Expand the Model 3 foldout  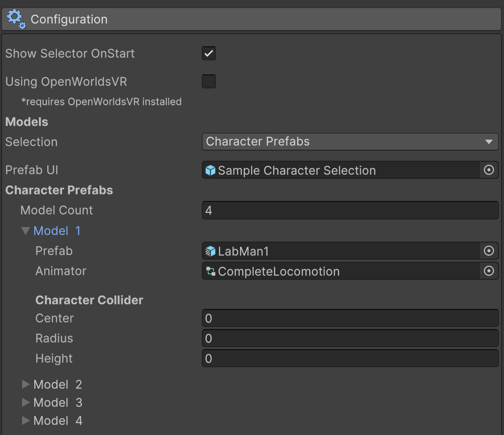pos(26,403)
